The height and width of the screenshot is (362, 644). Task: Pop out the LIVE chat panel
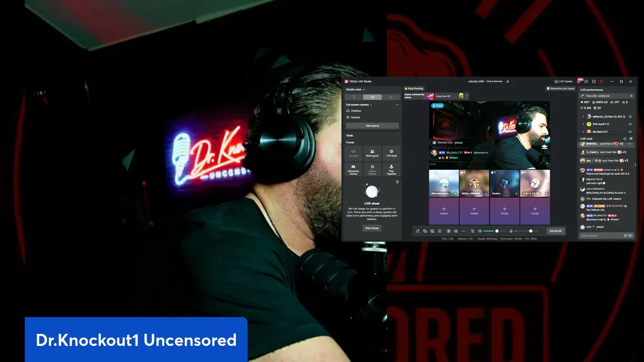(x=630, y=139)
